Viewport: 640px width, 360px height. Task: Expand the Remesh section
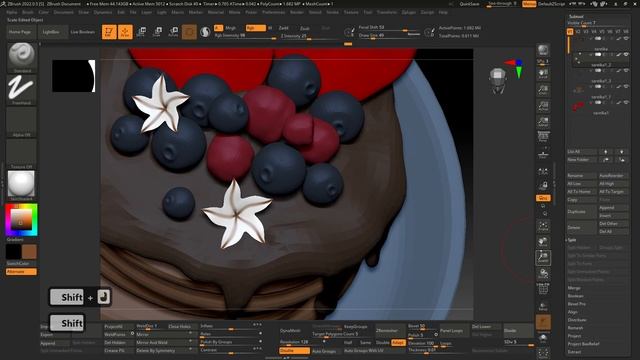[x=576, y=328]
